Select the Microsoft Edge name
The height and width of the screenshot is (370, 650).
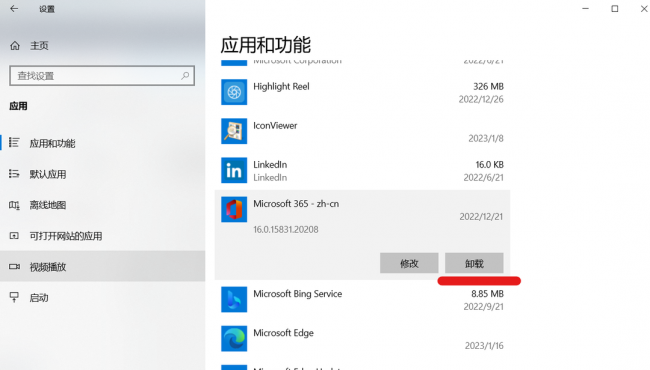coord(283,333)
